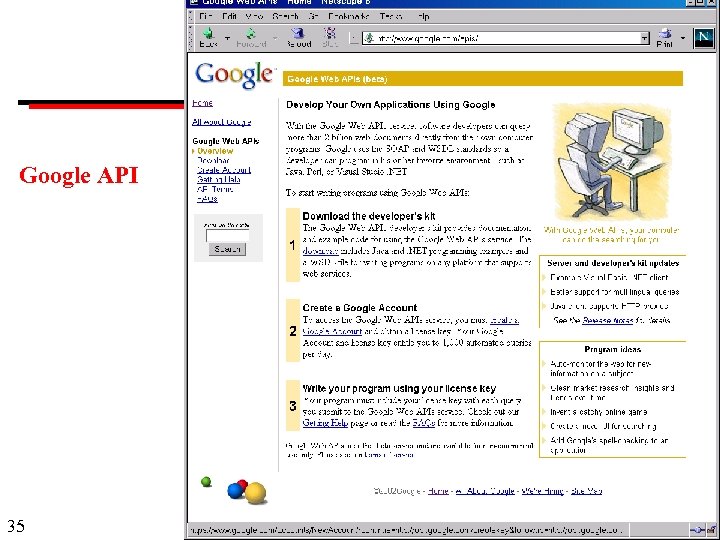Select Overview in Google Web APIs sidebar

[215, 151]
